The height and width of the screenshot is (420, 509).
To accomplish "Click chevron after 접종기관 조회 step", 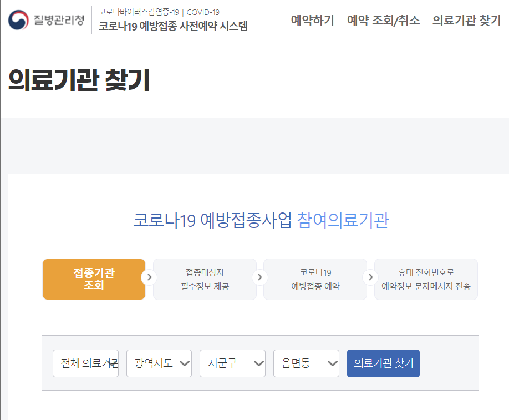I will tap(149, 277).
